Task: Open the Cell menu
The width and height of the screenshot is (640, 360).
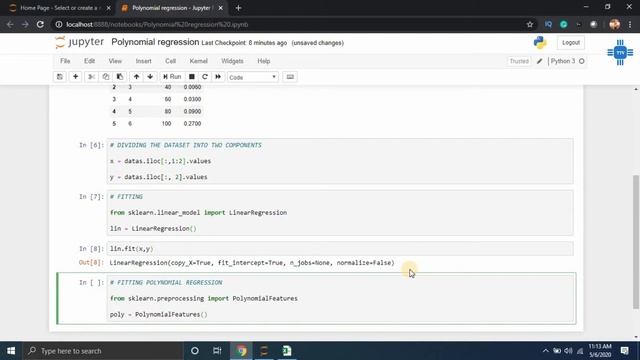Action: click(x=170, y=61)
